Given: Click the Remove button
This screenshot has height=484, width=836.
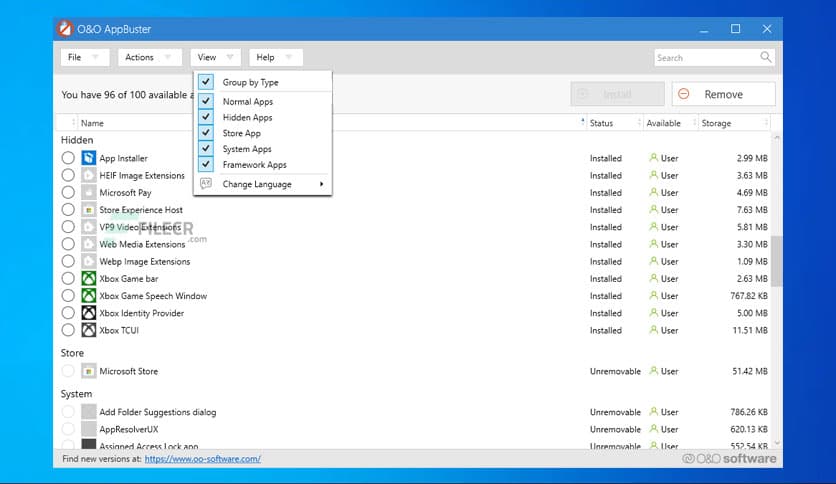Looking at the screenshot, I should click(724, 94).
